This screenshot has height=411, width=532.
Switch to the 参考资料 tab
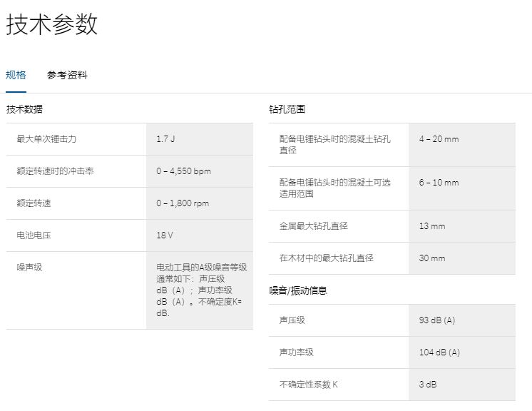(x=67, y=75)
